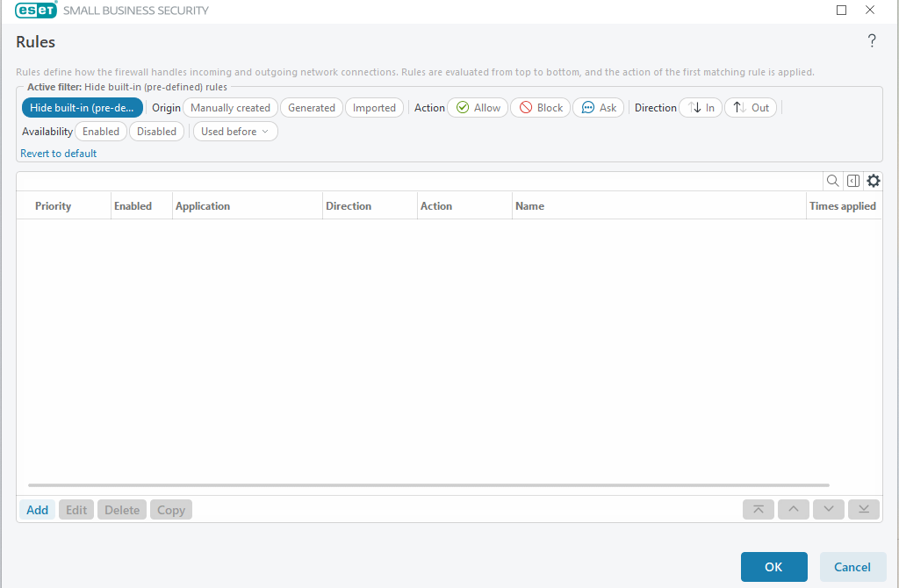Sort by Direction column header
899x588 pixels.
pyautogui.click(x=370, y=205)
